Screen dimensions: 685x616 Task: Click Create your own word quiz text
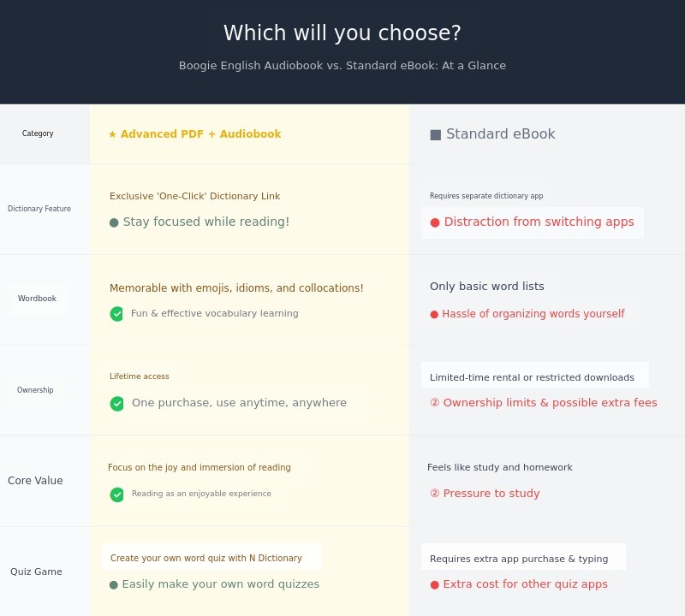coord(206,559)
